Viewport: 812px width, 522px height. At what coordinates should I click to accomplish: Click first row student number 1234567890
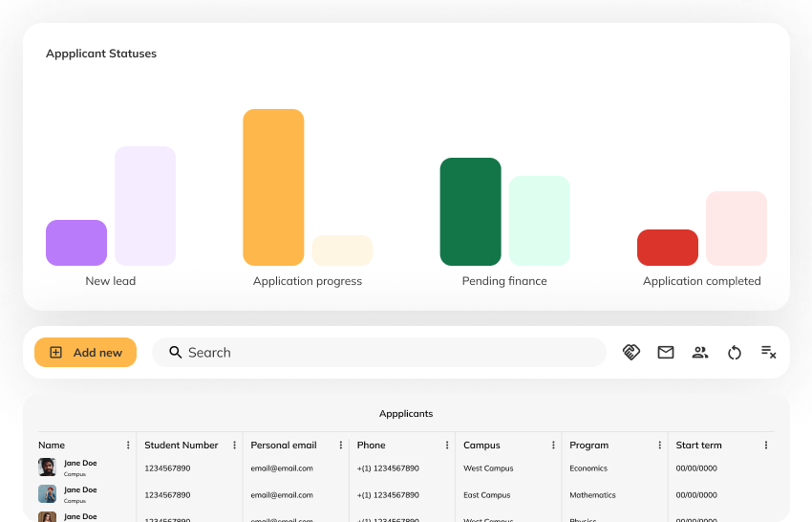point(167,468)
